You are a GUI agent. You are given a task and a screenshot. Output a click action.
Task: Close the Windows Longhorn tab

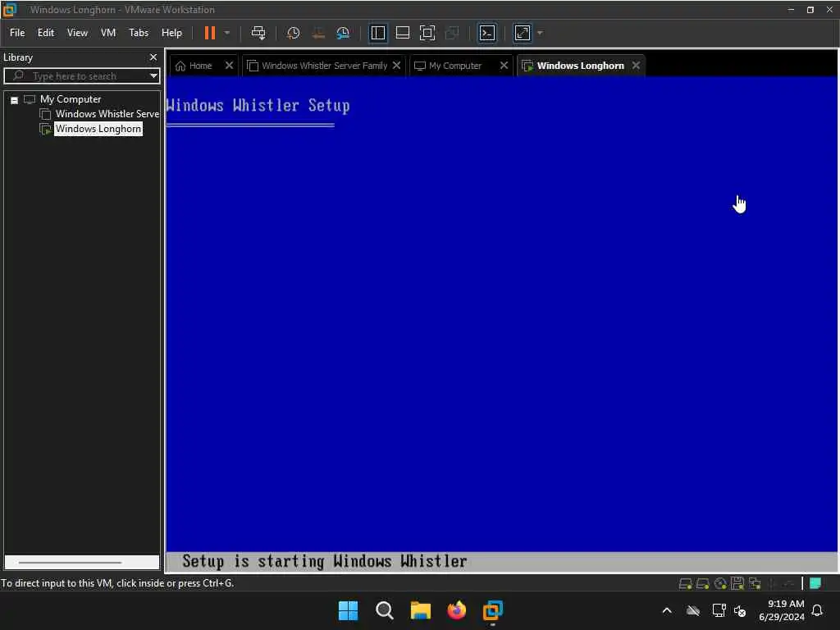(636, 66)
